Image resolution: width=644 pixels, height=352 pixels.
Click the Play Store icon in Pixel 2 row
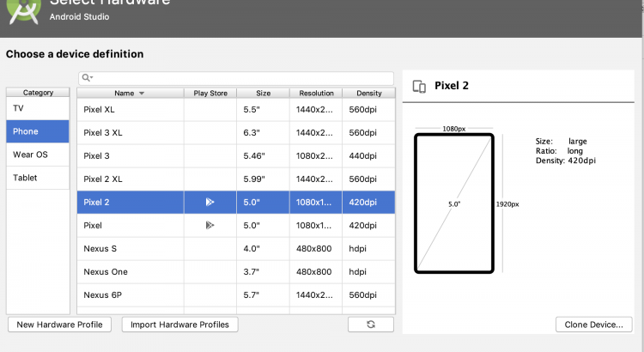click(210, 203)
